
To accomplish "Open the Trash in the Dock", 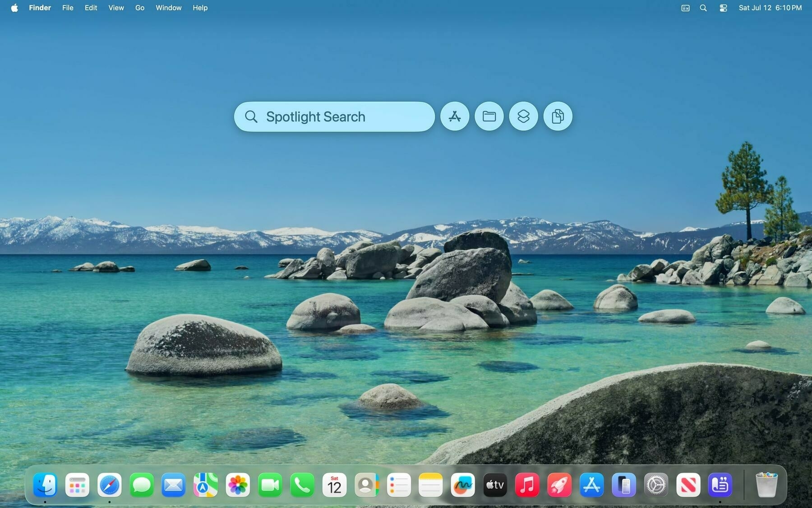I will click(x=766, y=485).
